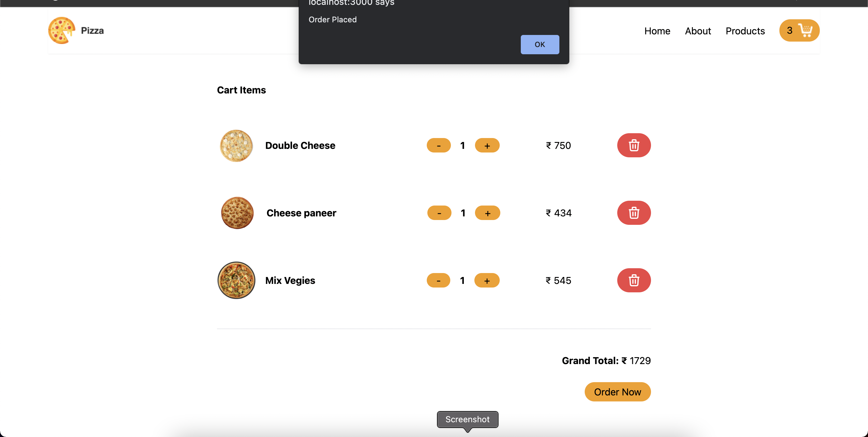The image size is (868, 437).
Task: Increase Cheese paneer quantity
Action: [x=488, y=212]
